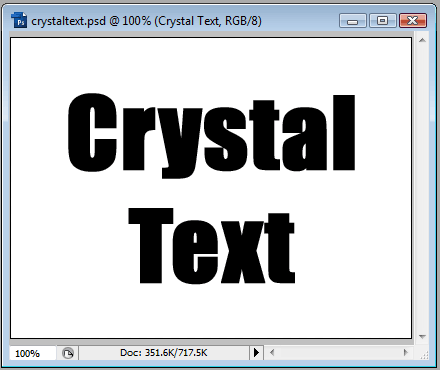Minimize the crystaltext.psd document window

pos(353,21)
